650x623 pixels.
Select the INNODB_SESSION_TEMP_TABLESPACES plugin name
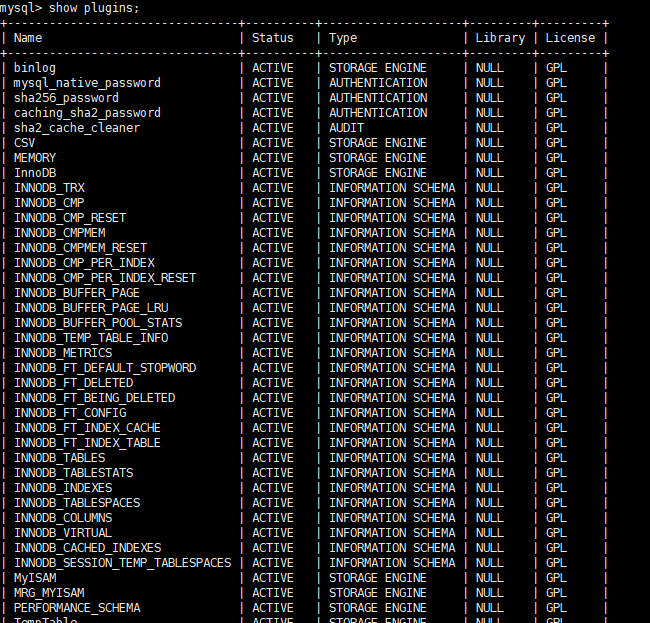point(122,563)
